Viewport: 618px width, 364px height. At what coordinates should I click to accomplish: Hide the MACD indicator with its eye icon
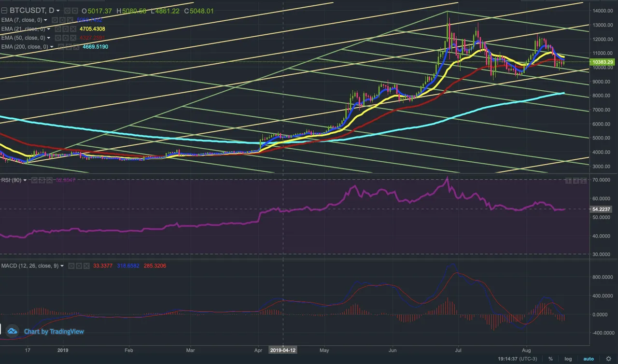[x=71, y=266]
